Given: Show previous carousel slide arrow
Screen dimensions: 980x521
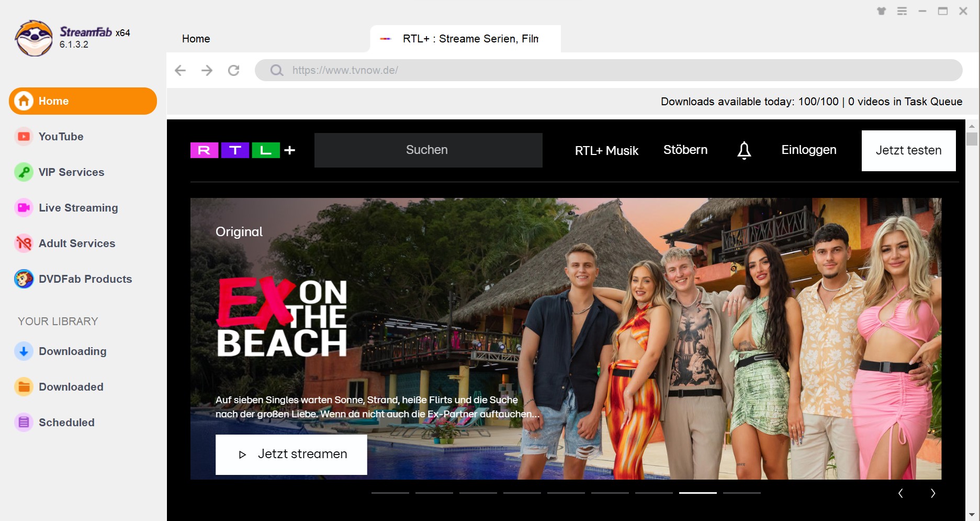Looking at the screenshot, I should point(900,493).
